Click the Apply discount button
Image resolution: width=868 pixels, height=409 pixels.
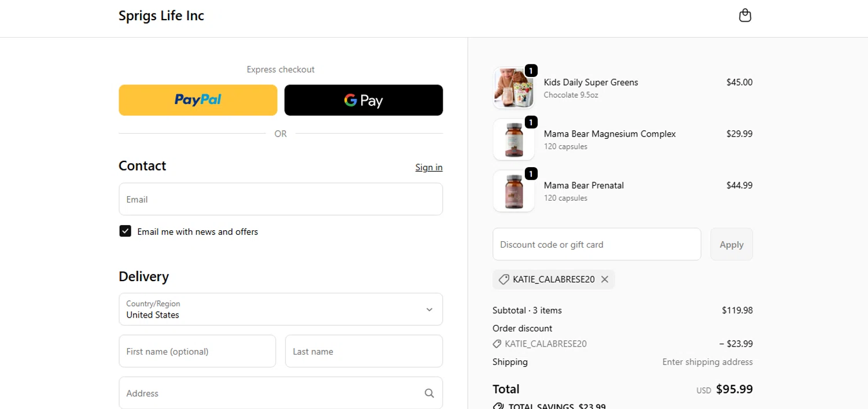[x=731, y=244]
